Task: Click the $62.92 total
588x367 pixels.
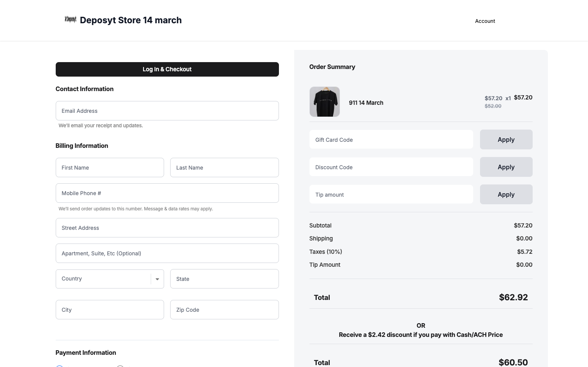Action: click(x=513, y=297)
